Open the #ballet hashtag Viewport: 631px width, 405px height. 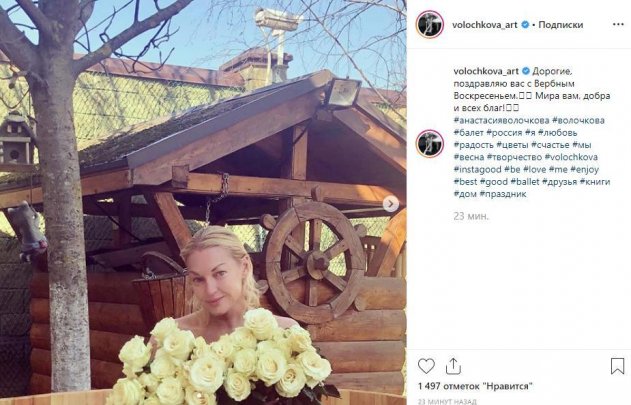(x=525, y=182)
